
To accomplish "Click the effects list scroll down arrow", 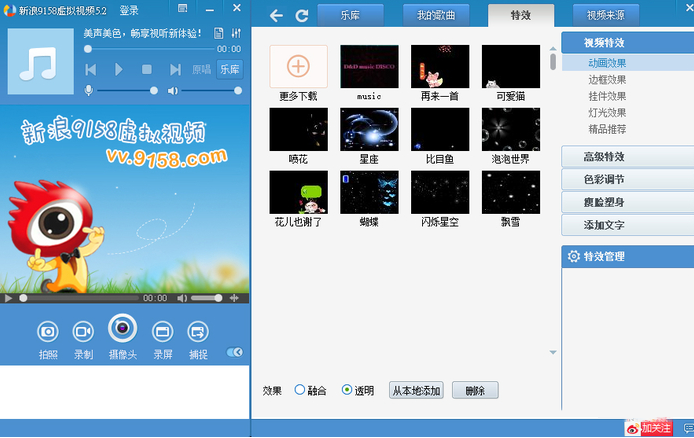I will point(553,352).
